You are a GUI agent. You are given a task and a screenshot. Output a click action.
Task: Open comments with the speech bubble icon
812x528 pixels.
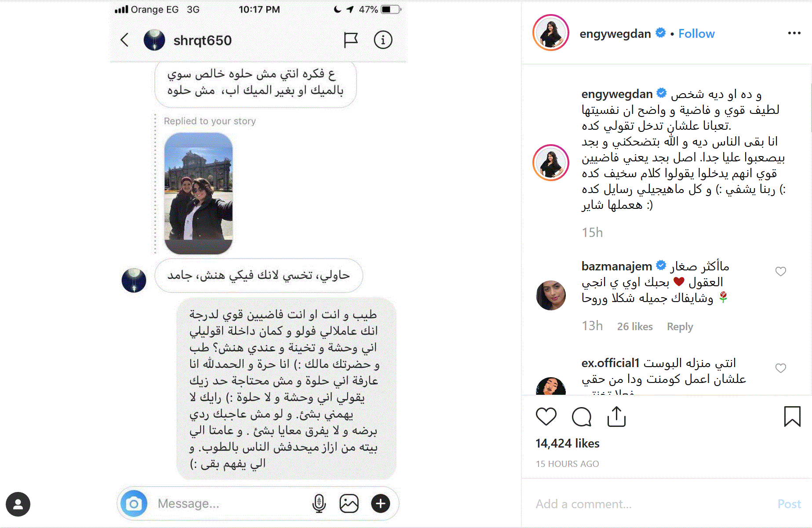pos(582,416)
